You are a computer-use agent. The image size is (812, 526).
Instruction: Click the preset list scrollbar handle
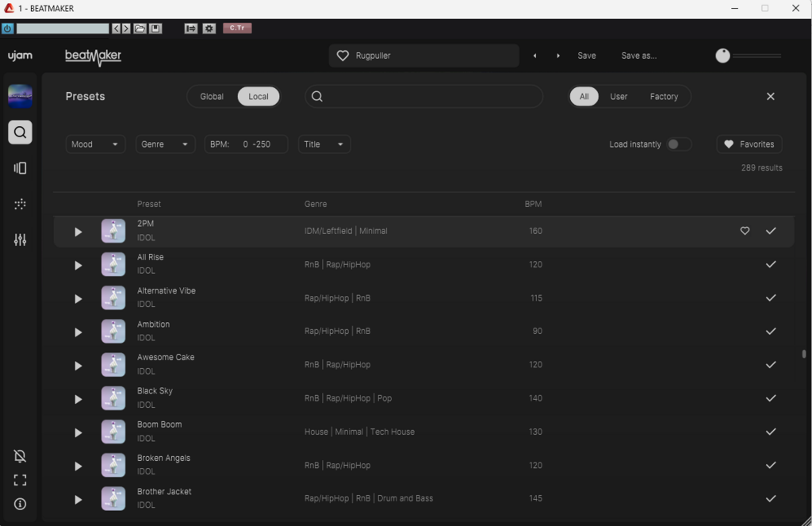(804, 354)
